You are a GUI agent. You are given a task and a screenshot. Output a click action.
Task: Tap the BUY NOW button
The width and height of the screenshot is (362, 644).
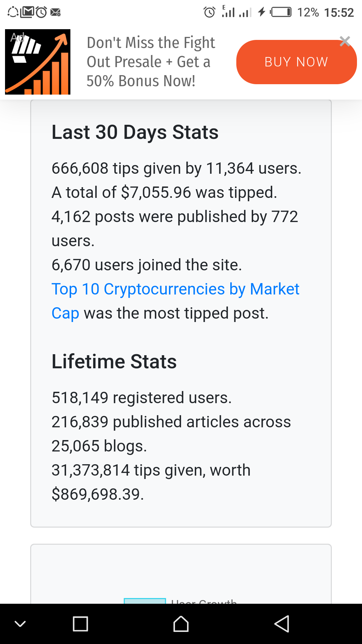point(296,61)
